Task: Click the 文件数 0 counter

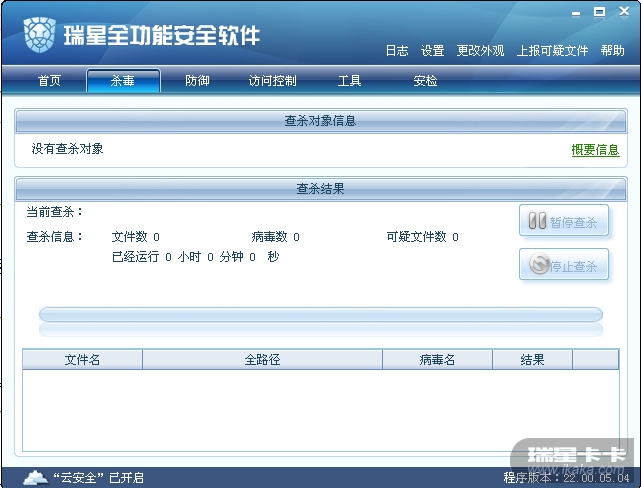Action: click(136, 237)
